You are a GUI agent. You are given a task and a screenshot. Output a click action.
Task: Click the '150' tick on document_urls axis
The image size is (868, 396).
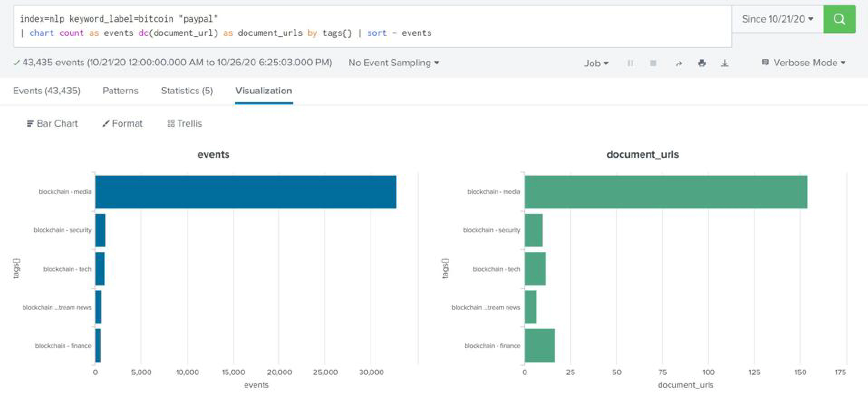[800, 372]
